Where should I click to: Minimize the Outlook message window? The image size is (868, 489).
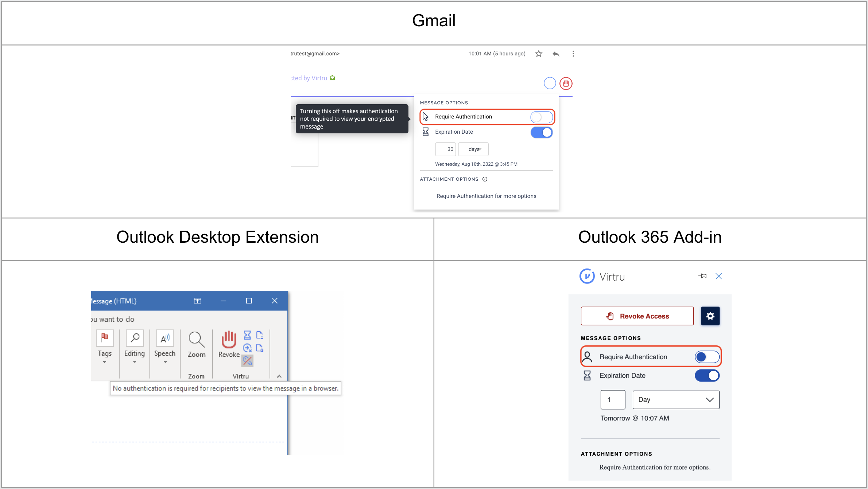[224, 301]
